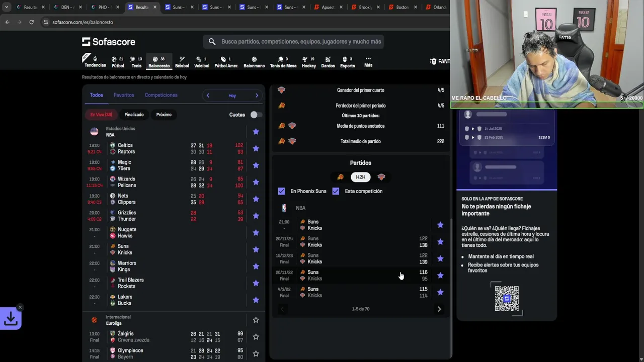The height and width of the screenshot is (362, 644).
Task: Show Knicks matches via team logo filter
Action: [x=381, y=177]
